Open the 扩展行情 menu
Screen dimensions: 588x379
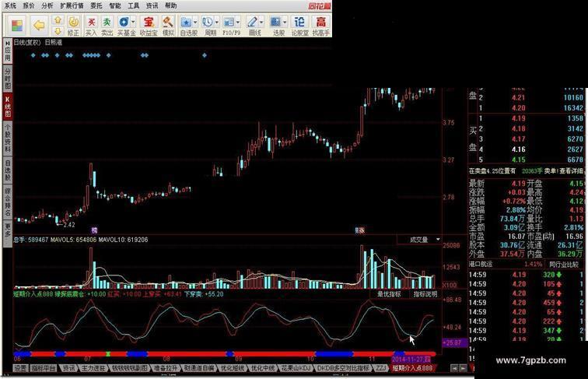point(72,5)
